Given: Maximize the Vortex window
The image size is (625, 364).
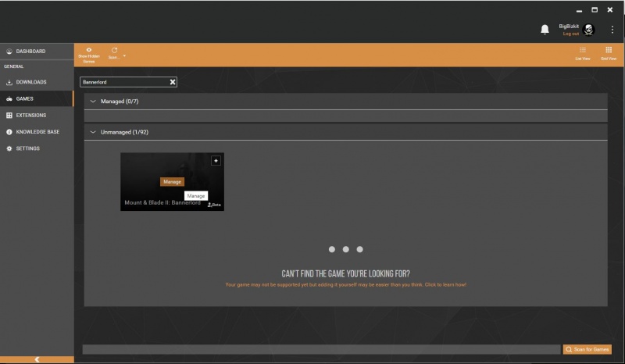Looking at the screenshot, I should click(595, 9).
